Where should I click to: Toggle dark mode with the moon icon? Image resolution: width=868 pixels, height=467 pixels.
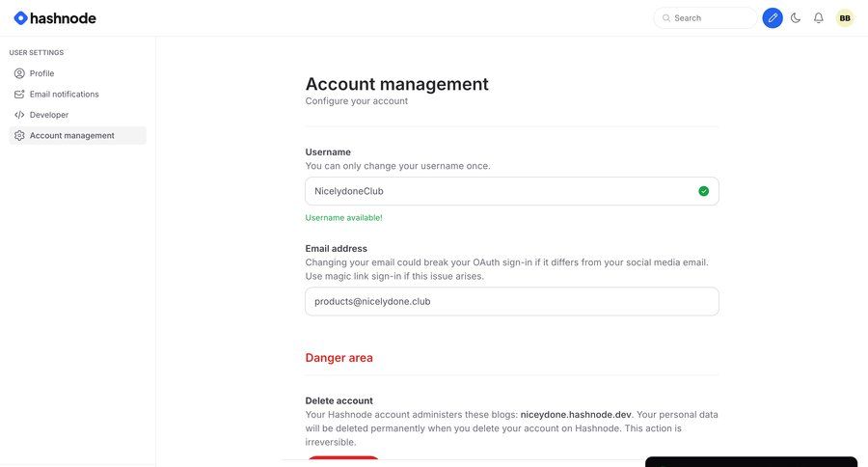point(796,18)
